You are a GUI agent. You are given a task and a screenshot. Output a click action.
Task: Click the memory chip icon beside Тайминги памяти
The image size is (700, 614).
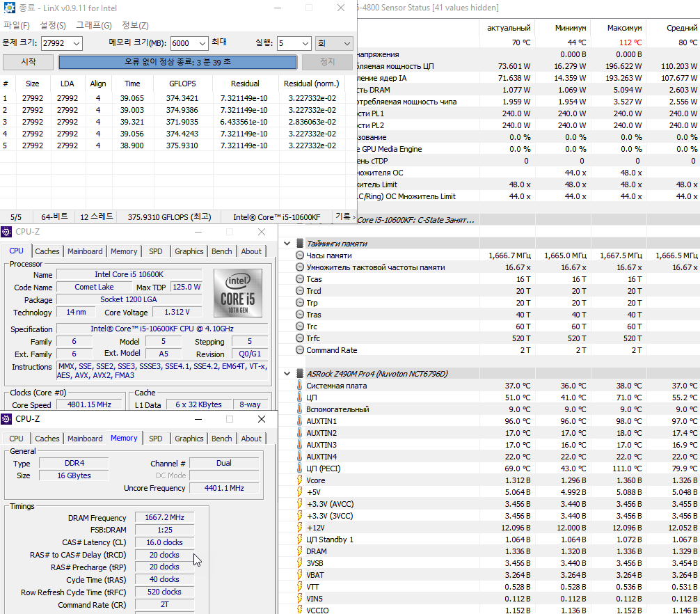[x=300, y=244]
